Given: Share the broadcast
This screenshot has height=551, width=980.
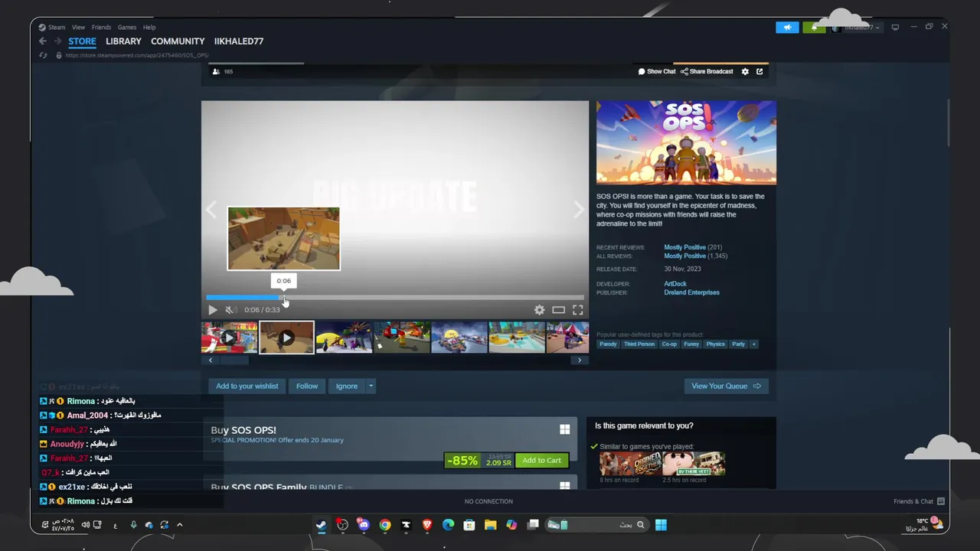Looking at the screenshot, I should [707, 71].
